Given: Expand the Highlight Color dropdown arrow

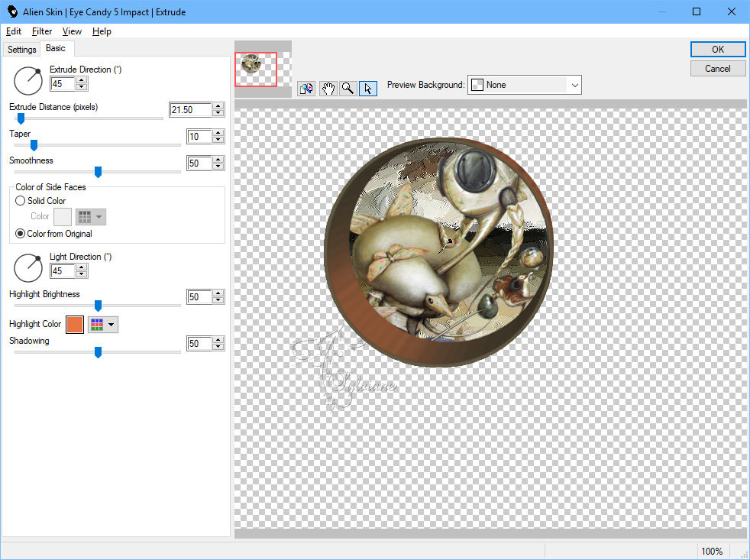Looking at the screenshot, I should (111, 325).
